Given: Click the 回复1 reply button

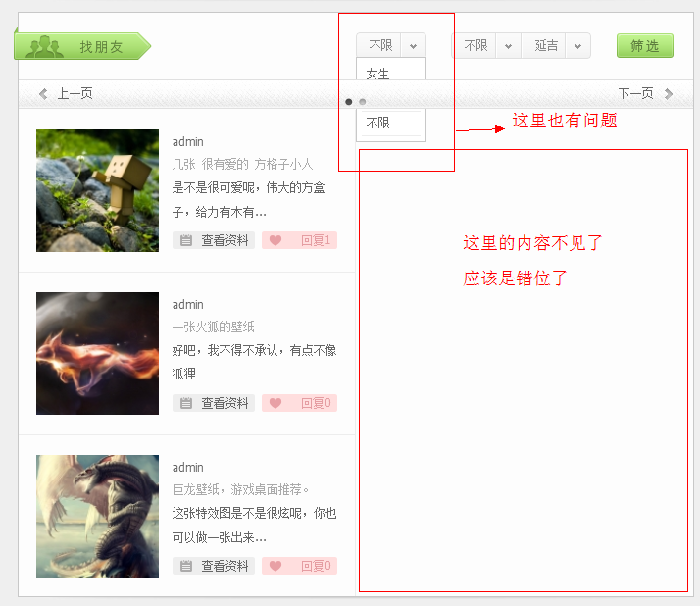Looking at the screenshot, I should pos(299,240).
